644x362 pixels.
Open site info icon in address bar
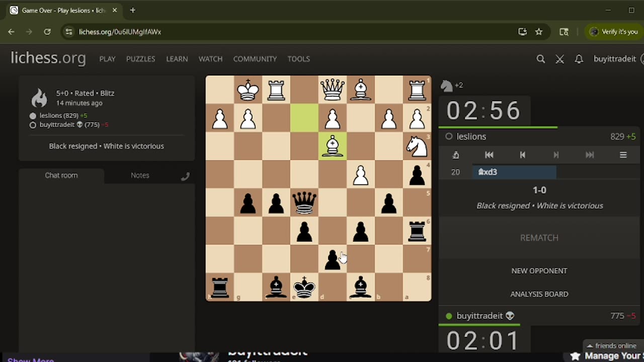69,32
